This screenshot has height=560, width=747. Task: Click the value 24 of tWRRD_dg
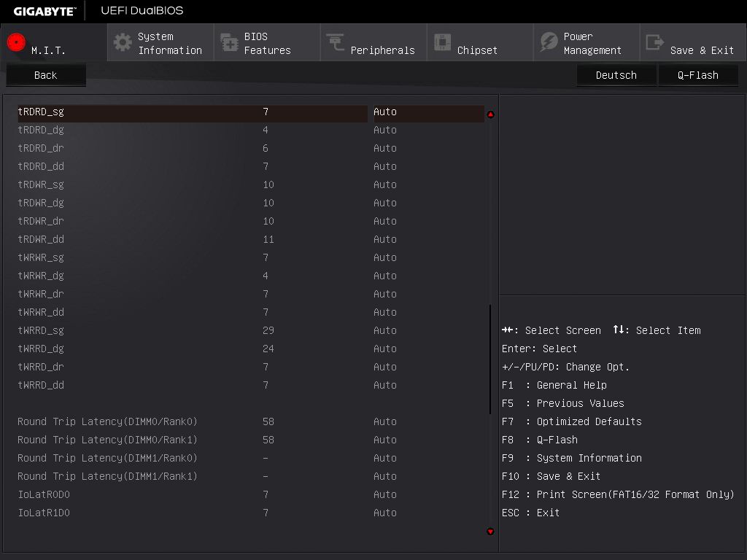[268, 349]
